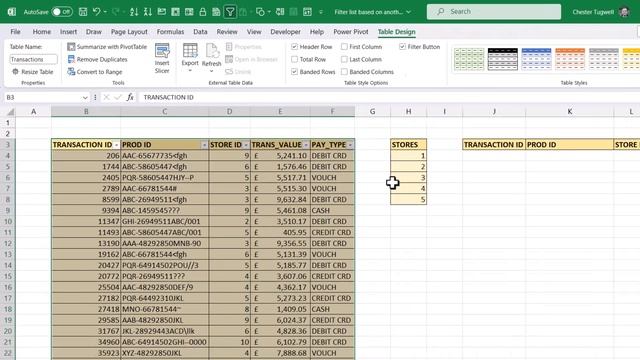Click the Export table icon
The width and height of the screenshot is (640, 360).
[x=190, y=51]
